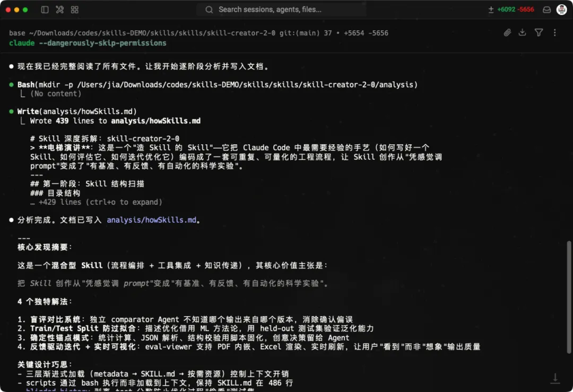Viewport: 573px width, 392px height.
Task: Click the macOS green fullscreen window button
Action: coord(25,10)
